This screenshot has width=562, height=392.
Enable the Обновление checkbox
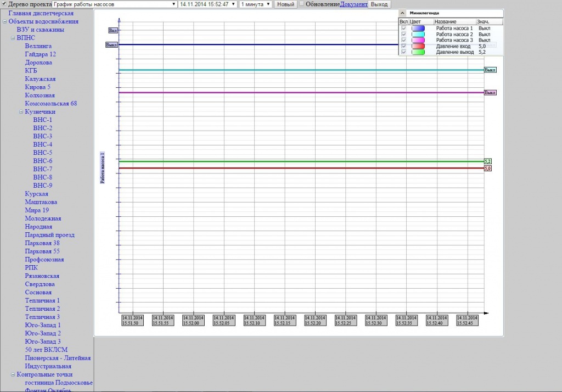301,4
